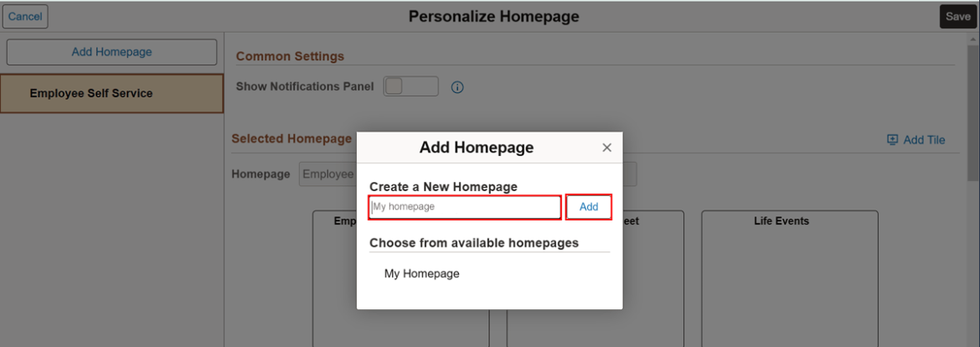Click the Show Notifications Panel label

pyautogui.click(x=305, y=86)
